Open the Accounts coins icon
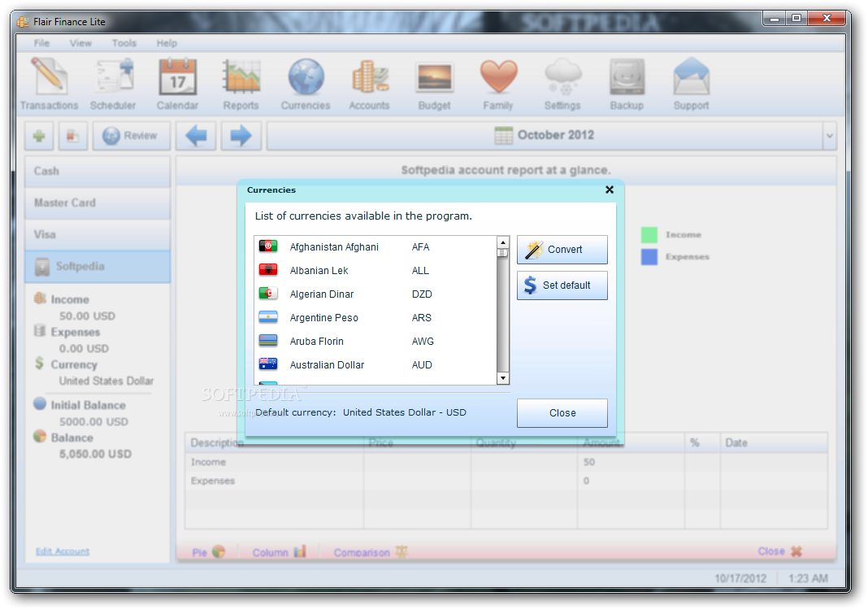Viewport: 868px width, 610px height. [x=369, y=85]
